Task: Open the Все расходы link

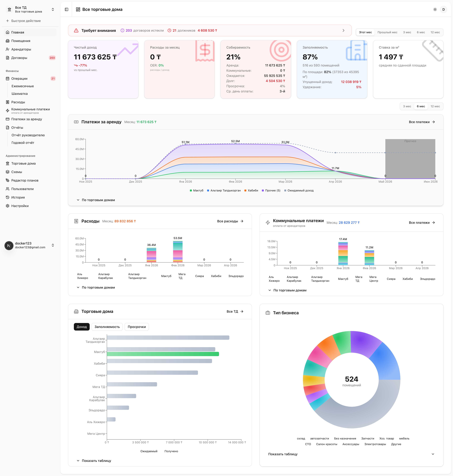Action: [x=230, y=221]
